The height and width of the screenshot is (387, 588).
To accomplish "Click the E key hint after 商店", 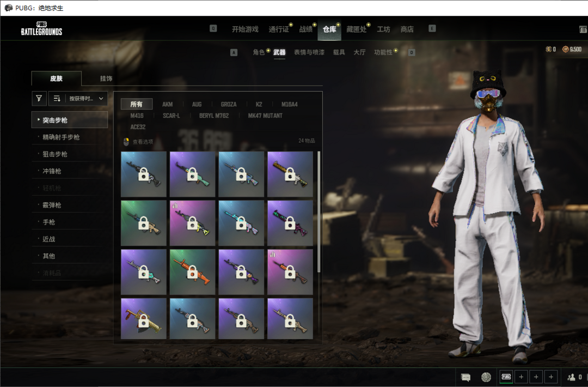I will tap(432, 28).
